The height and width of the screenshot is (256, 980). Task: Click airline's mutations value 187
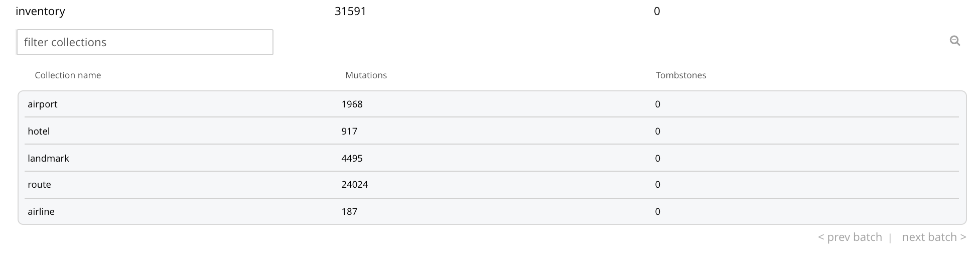(349, 212)
